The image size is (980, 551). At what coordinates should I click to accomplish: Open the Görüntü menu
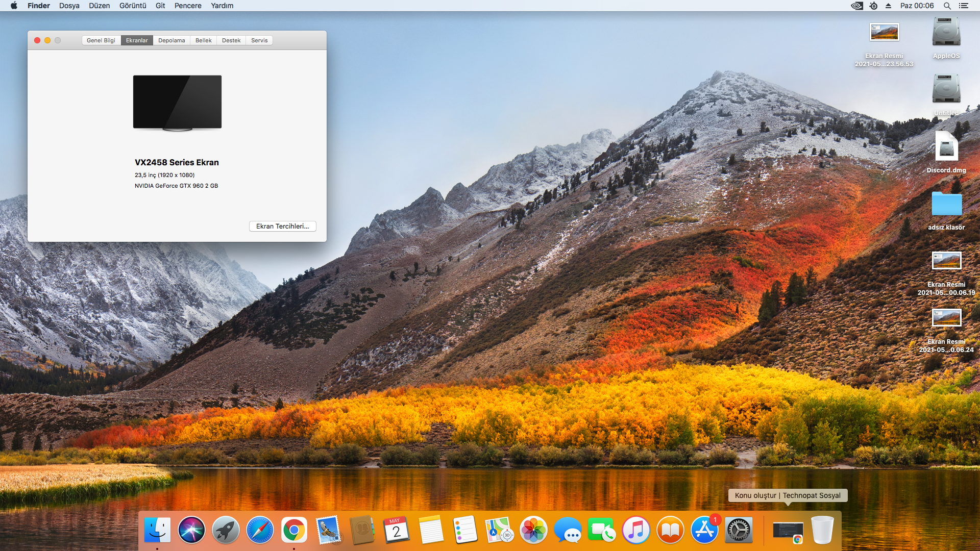[133, 6]
